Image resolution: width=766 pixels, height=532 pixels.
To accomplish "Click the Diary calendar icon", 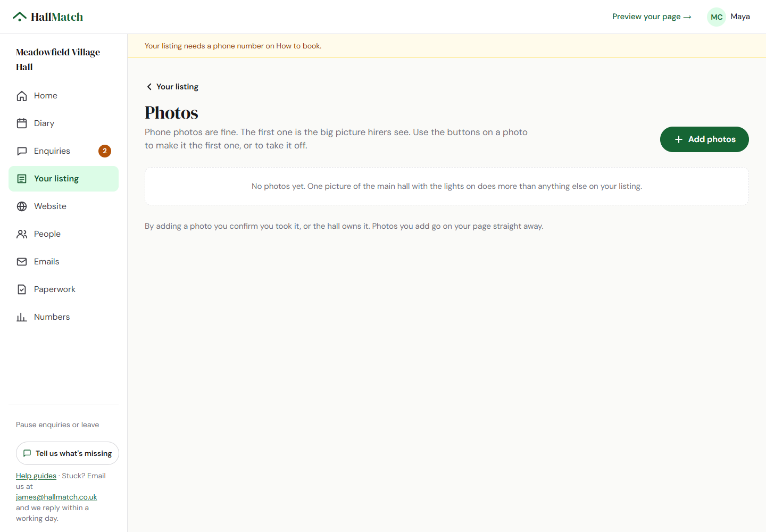I will [x=22, y=123].
